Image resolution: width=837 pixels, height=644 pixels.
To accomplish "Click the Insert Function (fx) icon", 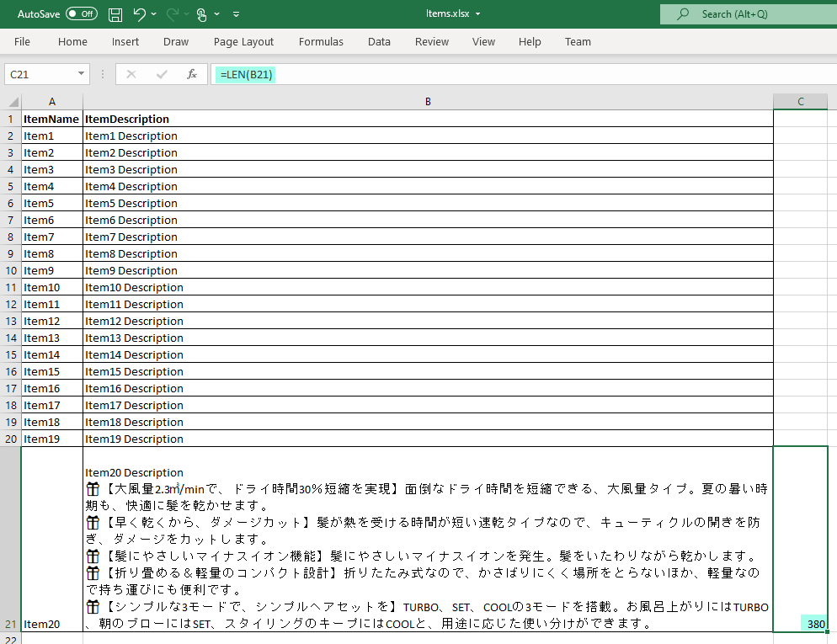I will pos(192,74).
